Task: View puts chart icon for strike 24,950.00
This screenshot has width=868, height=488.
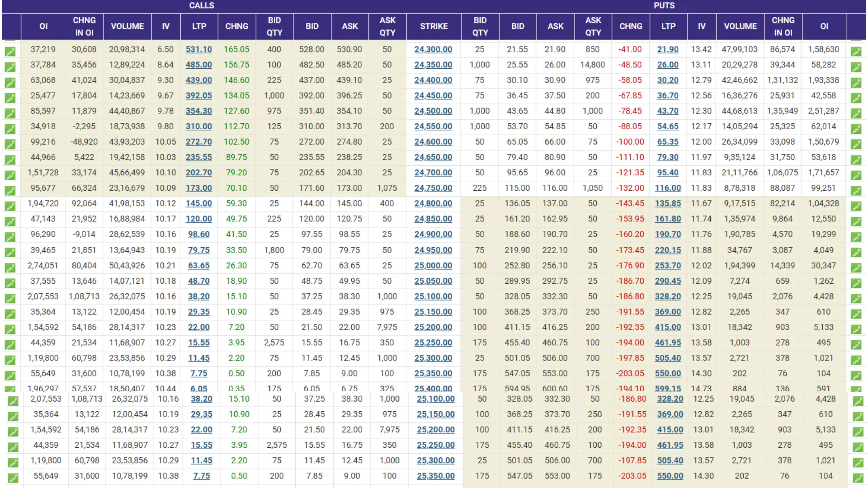Action: pyautogui.click(x=856, y=253)
